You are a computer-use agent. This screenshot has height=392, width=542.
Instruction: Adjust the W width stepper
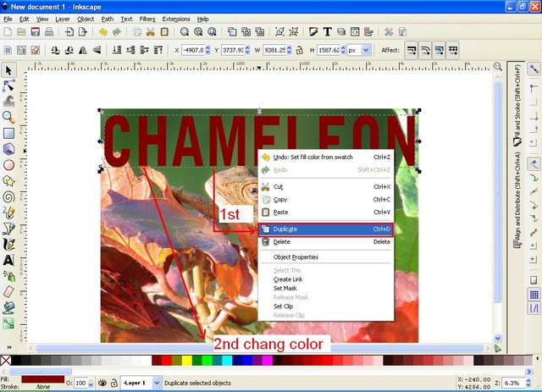tap(290, 50)
